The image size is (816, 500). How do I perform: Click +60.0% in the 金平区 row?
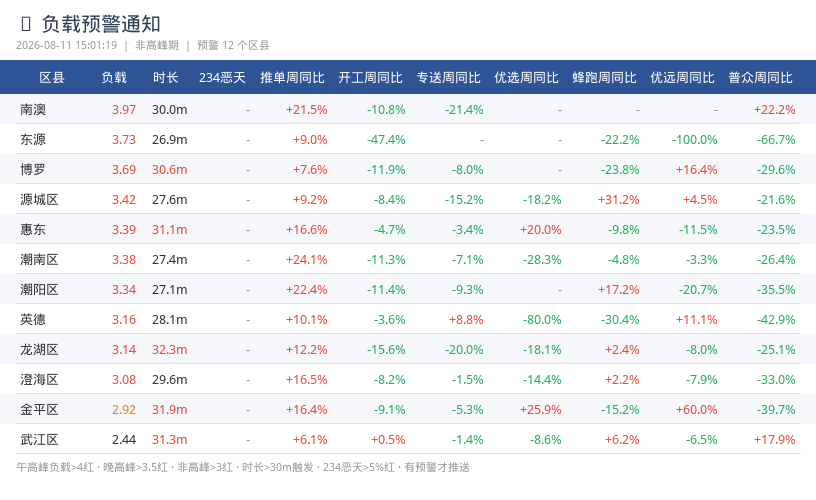[x=697, y=409]
